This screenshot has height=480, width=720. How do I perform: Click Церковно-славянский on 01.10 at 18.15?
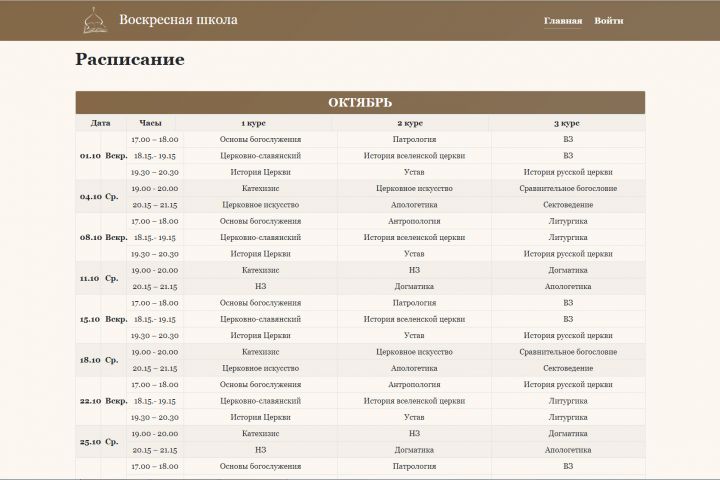pos(260,156)
